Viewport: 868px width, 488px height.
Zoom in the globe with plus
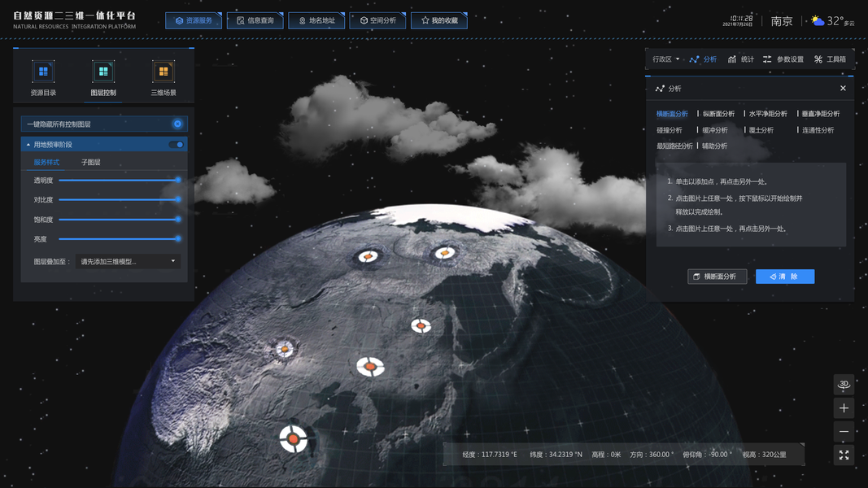click(x=844, y=408)
